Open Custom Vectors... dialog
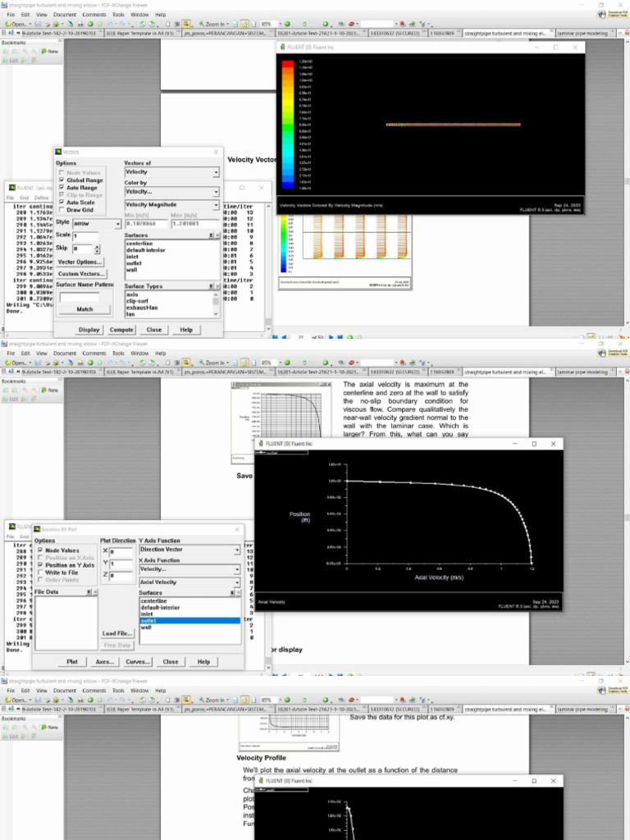Image resolution: width=630 pixels, height=840 pixels. pyautogui.click(x=81, y=274)
